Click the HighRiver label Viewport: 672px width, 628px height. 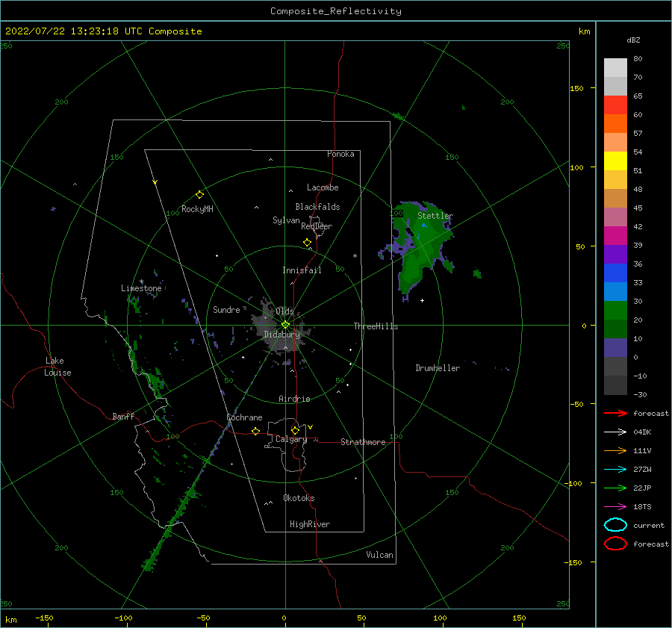pyautogui.click(x=310, y=524)
